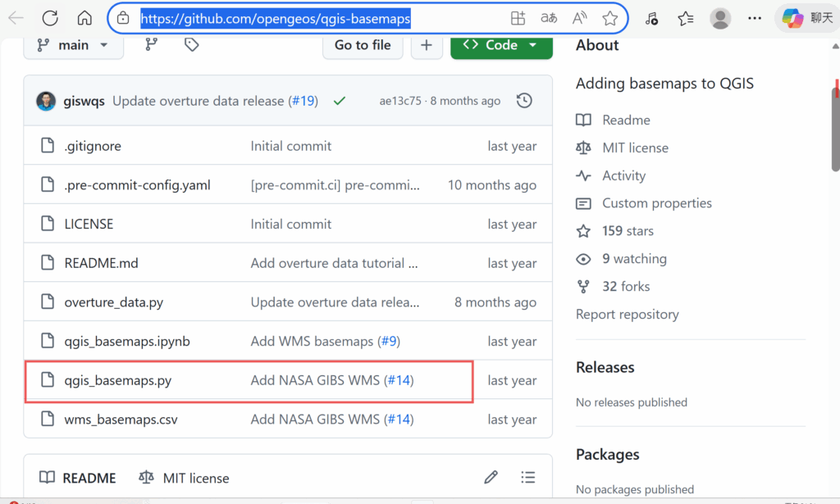Switch to the MIT license tab
Screen dimensions: 840x504
pos(185,478)
